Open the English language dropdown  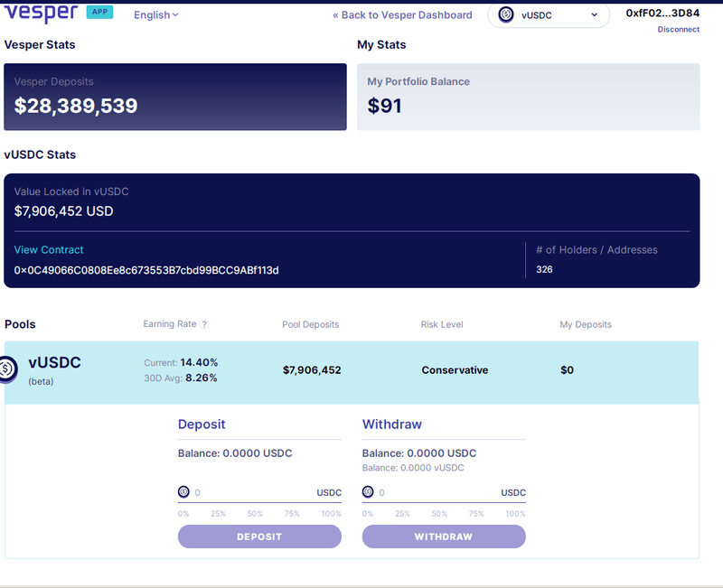click(x=155, y=15)
